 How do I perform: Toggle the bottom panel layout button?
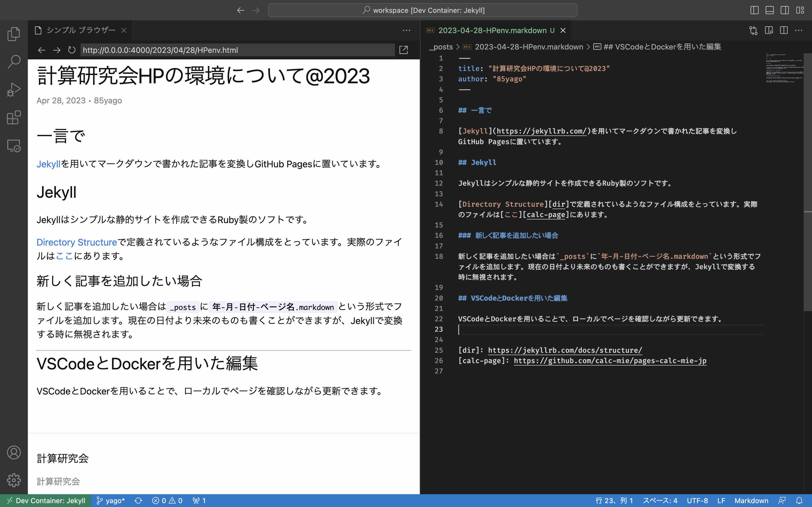[x=769, y=10]
